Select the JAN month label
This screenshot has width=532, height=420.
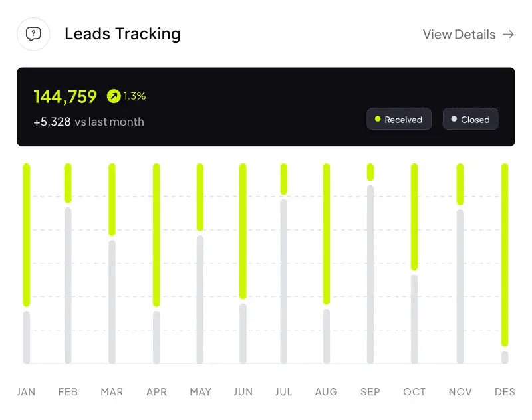(x=26, y=392)
